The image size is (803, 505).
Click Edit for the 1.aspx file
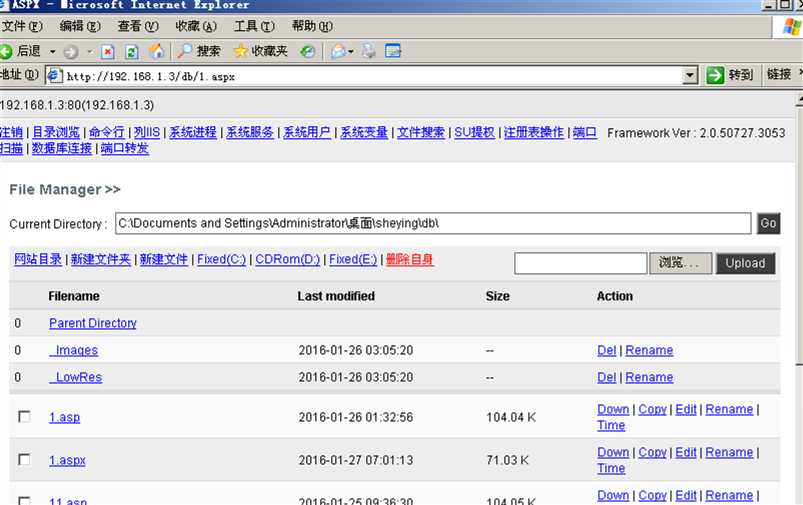[686, 452]
